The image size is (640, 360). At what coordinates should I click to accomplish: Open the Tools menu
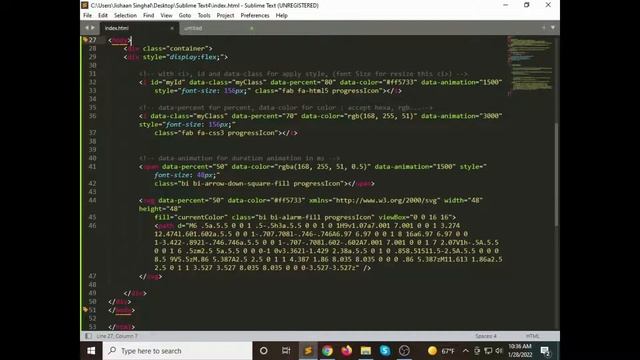pos(204,16)
